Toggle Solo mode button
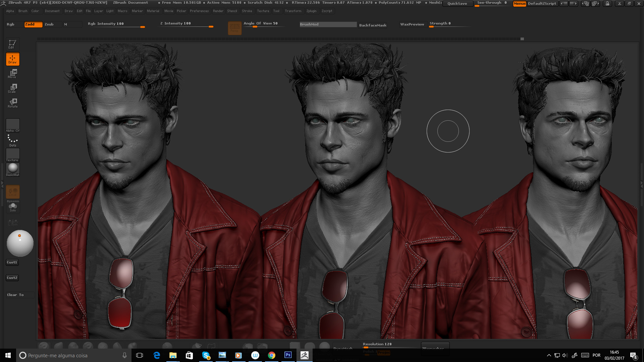This screenshot has height=362, width=644. tap(13, 207)
